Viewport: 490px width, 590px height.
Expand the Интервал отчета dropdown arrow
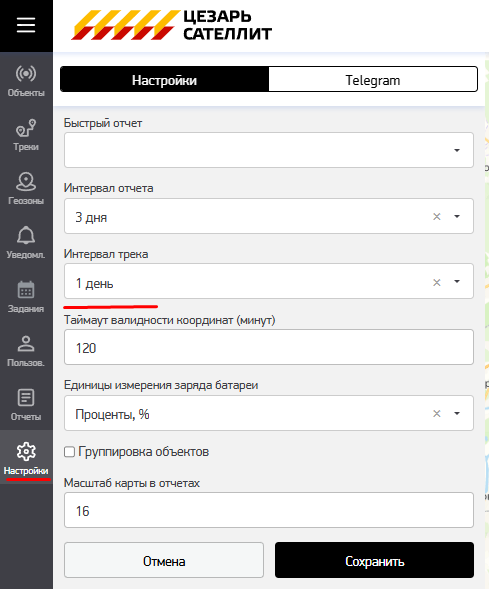coord(457,216)
